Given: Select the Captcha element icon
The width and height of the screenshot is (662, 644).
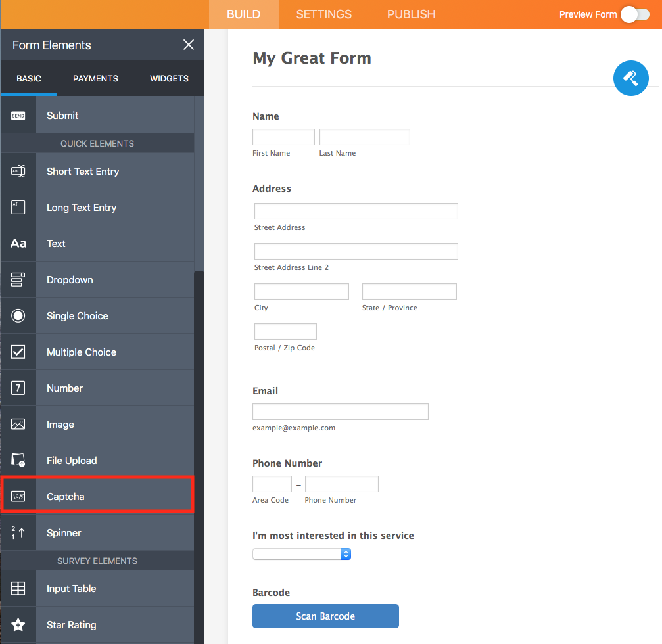Looking at the screenshot, I should [x=18, y=496].
